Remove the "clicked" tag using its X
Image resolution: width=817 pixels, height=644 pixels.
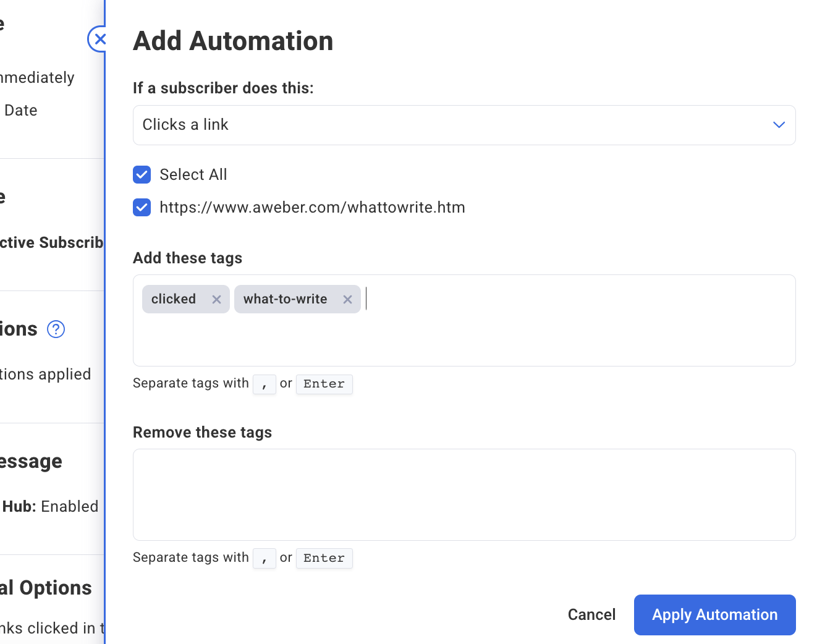[216, 299]
